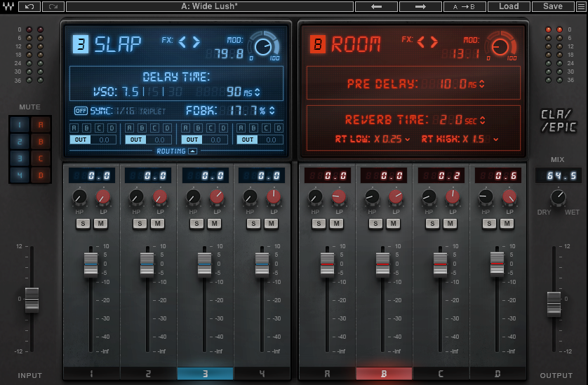Image resolution: width=588 pixels, height=385 pixels.
Task: Select previous FX type in SLAP delay panel
Action: click(x=182, y=42)
